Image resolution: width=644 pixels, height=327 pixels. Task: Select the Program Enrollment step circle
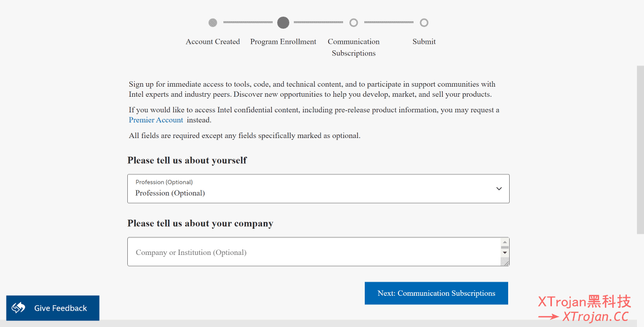click(283, 23)
